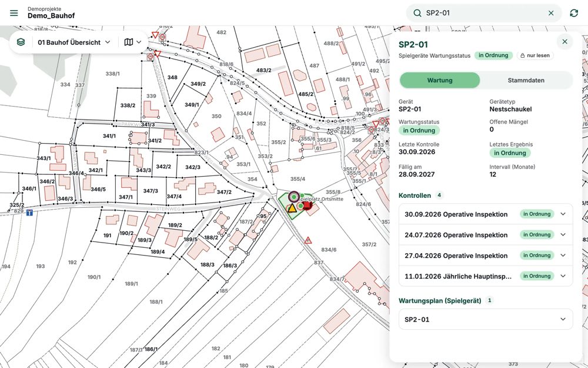Click the blue dead-end sign near 829
The width and height of the screenshot is (588, 368).
29,213
